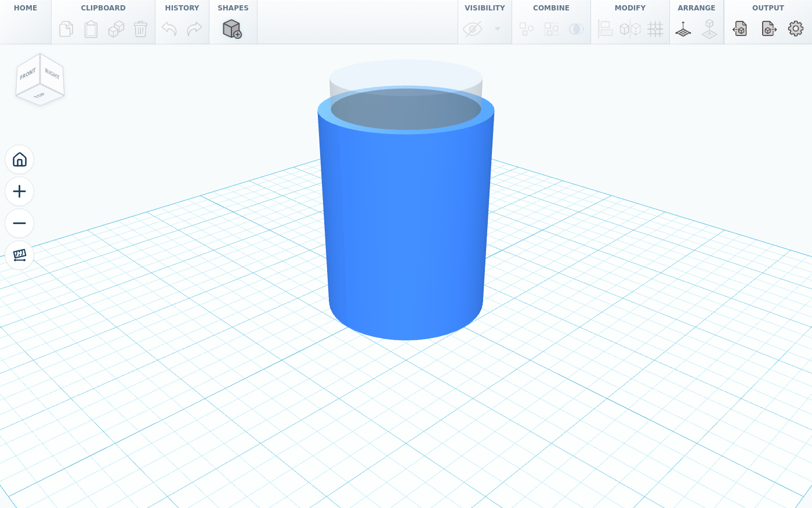This screenshot has width=812, height=508.
Task: Click the export file icon in Output
Action: [769, 29]
